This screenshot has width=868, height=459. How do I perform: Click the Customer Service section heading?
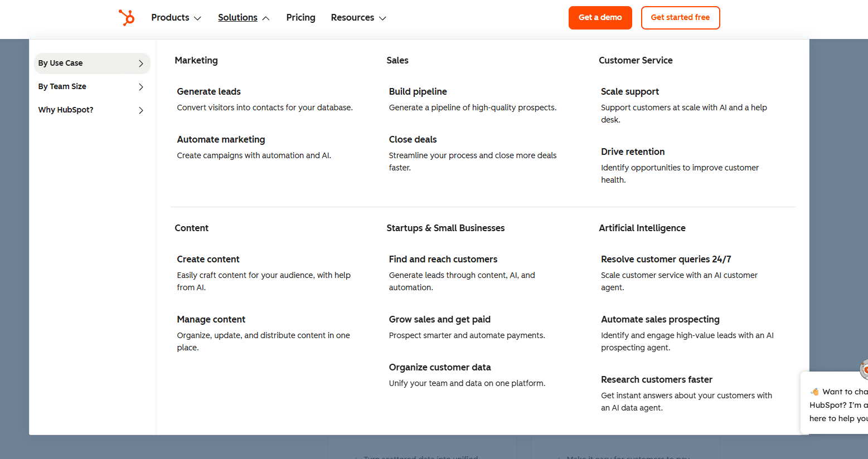[x=635, y=60]
